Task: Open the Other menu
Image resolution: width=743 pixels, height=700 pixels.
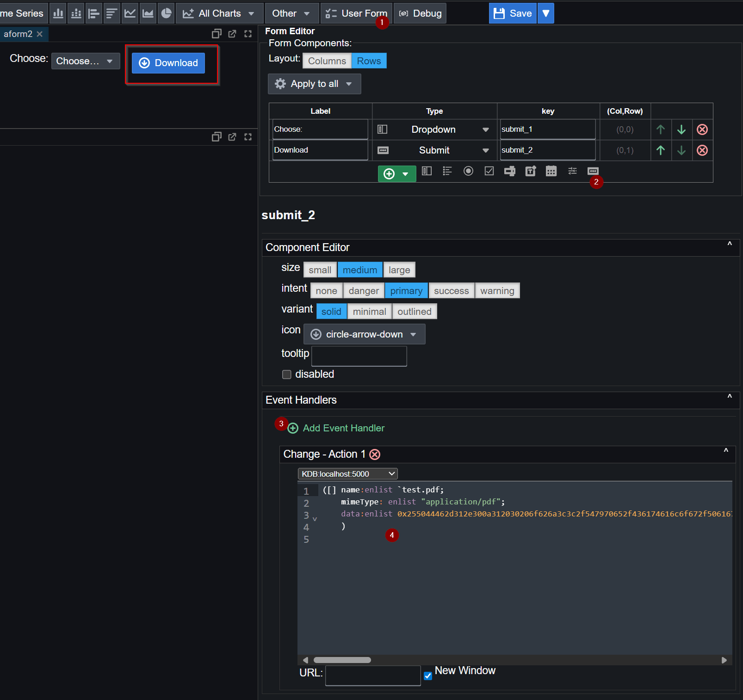Action: [x=291, y=13]
